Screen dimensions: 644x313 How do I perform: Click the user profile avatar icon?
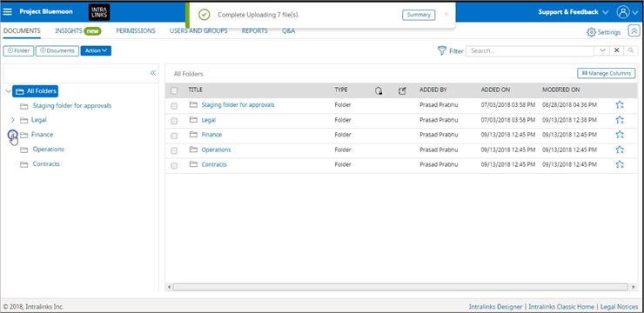tap(622, 12)
